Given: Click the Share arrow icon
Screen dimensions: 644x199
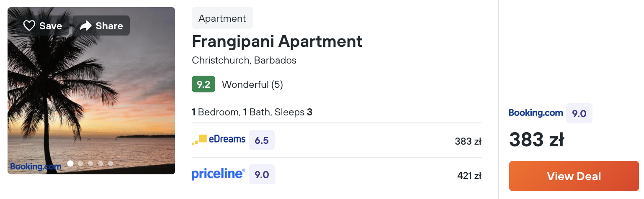Looking at the screenshot, I should tap(86, 26).
